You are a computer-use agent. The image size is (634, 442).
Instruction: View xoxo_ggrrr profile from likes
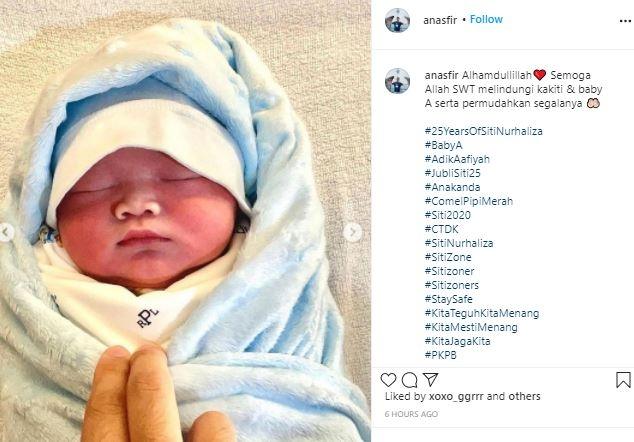tap(456, 396)
